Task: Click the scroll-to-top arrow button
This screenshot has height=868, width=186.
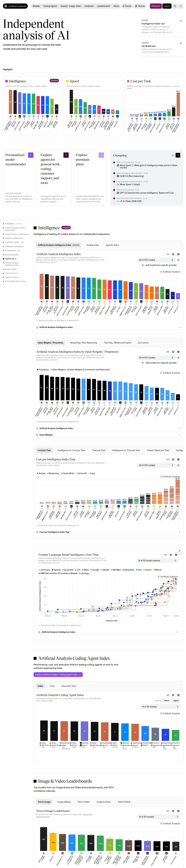Action: click(x=180, y=551)
